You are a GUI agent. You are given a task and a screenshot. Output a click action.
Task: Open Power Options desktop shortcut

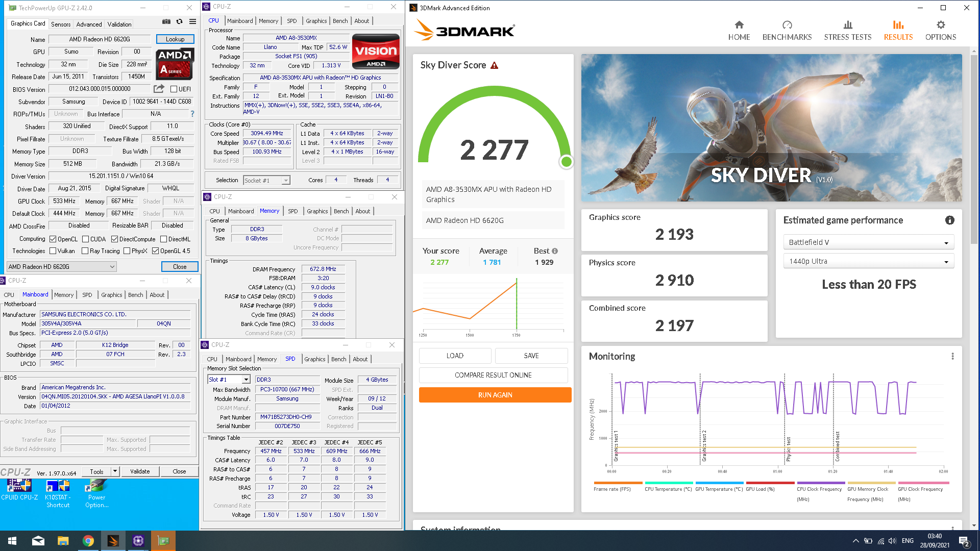tap(96, 493)
